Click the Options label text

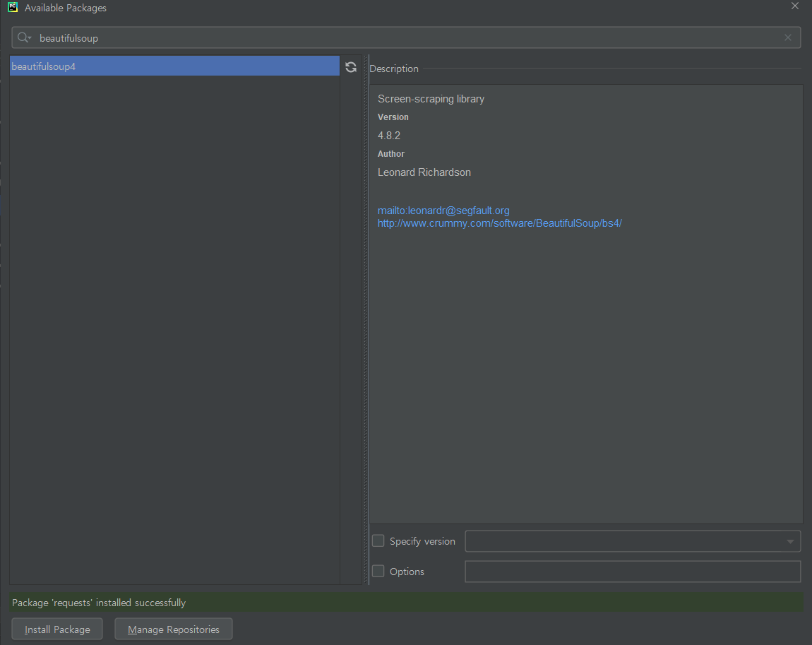coord(407,572)
